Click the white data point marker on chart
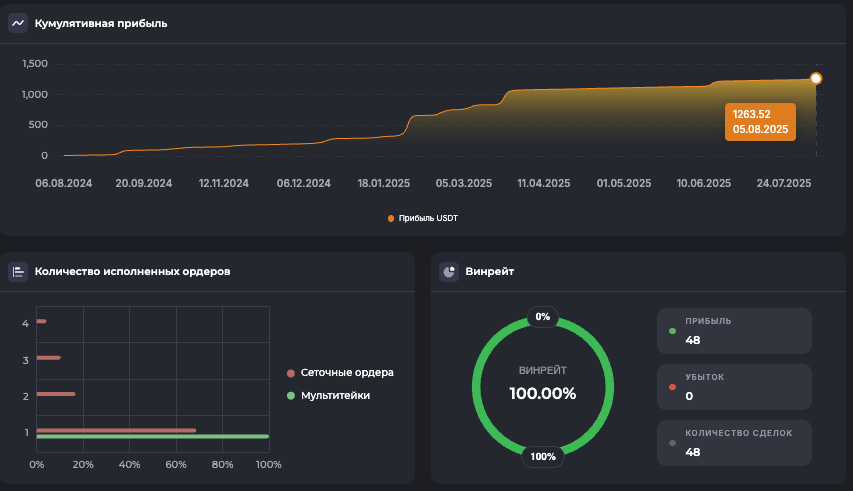The width and height of the screenshot is (853, 491). click(x=816, y=79)
